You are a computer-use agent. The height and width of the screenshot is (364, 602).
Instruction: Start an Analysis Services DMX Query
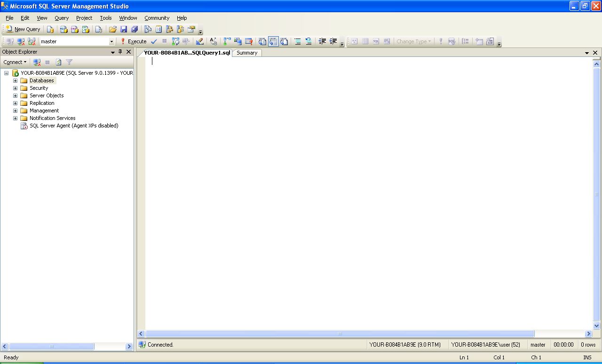74,29
